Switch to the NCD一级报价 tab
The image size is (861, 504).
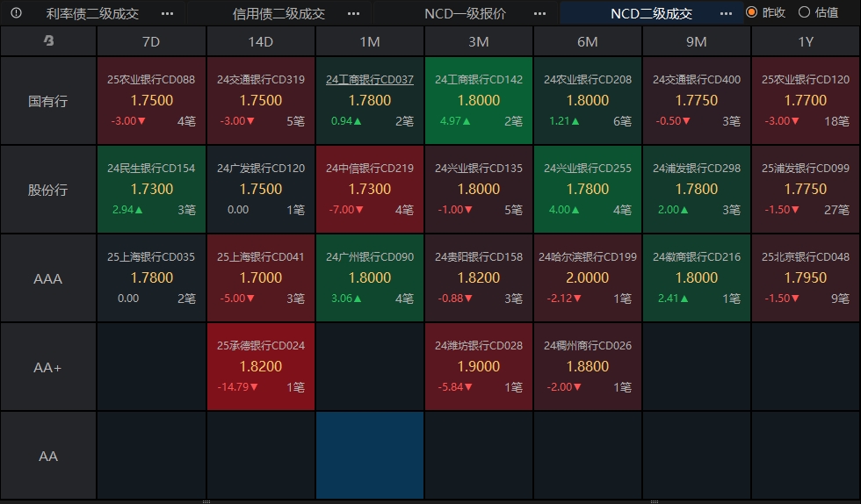tap(465, 14)
